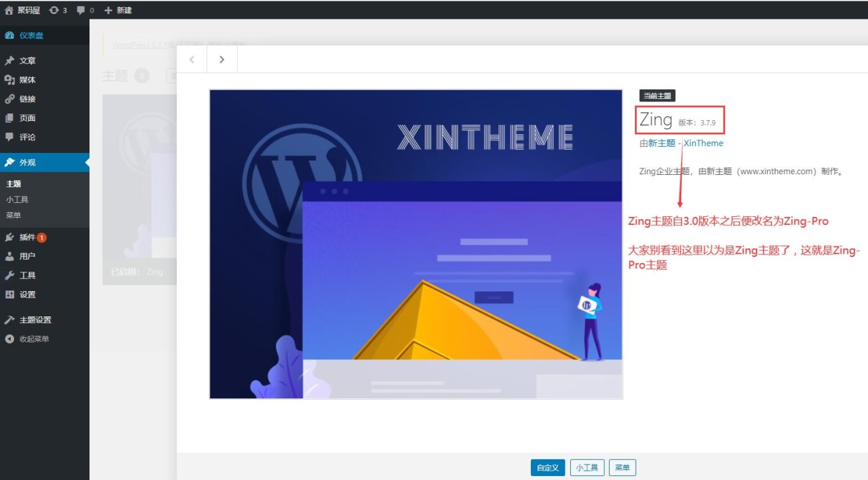
Task: Select 主题 in the 外观 submenu
Action: tap(14, 184)
